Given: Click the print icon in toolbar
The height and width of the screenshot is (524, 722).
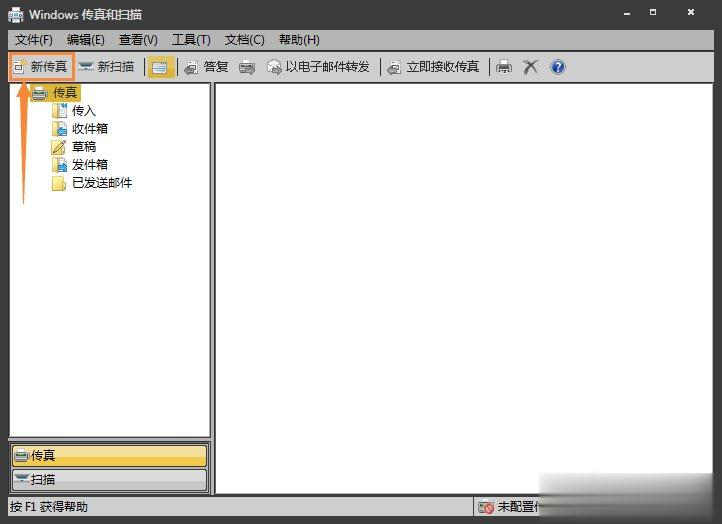Looking at the screenshot, I should coord(504,67).
